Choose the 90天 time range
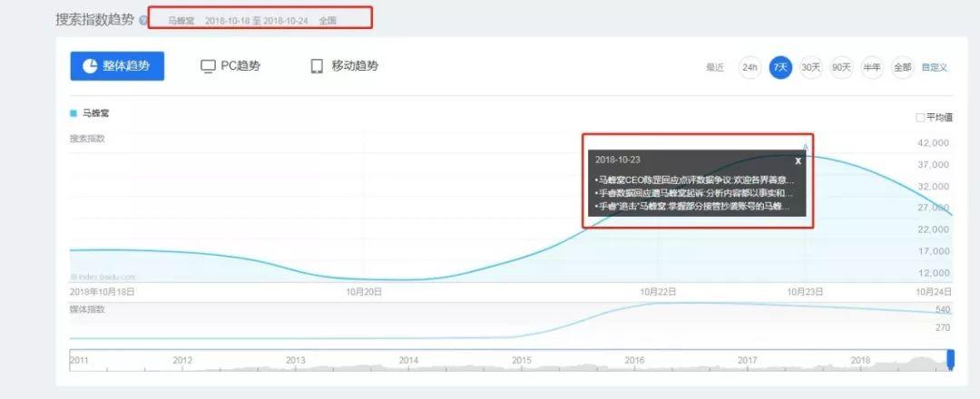This screenshot has width=980, height=399. coord(841,67)
